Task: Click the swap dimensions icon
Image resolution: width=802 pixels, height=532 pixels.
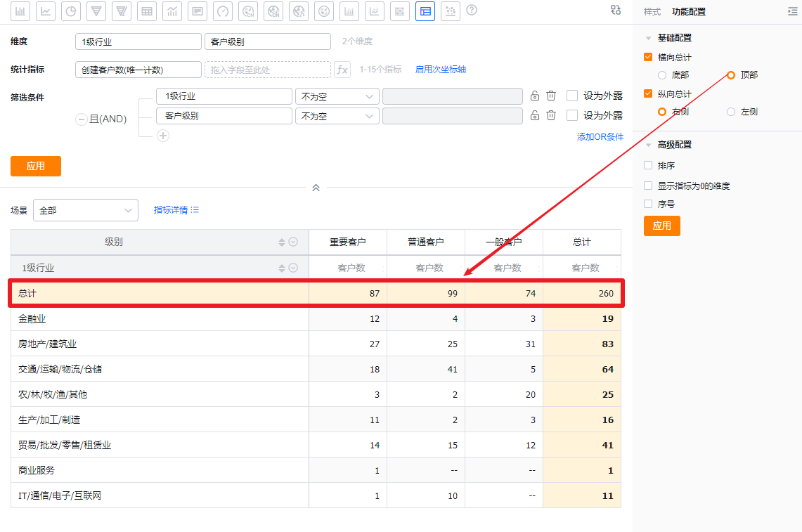Action: (x=616, y=10)
